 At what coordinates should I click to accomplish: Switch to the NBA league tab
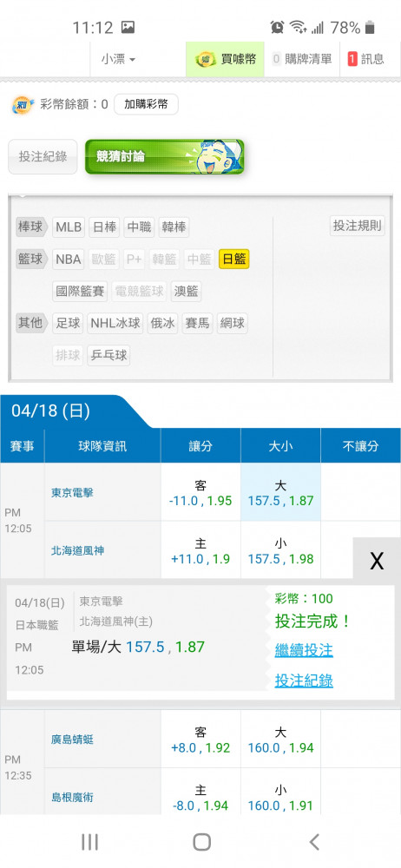coord(68,259)
